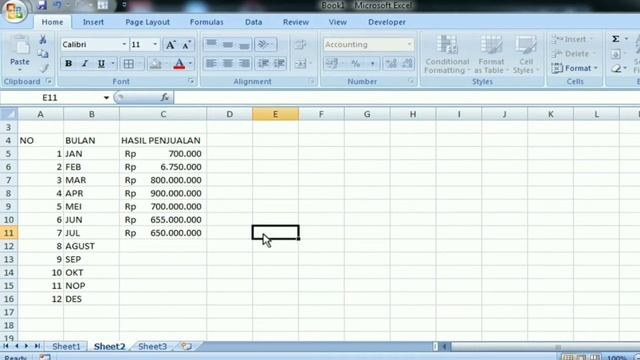The width and height of the screenshot is (640, 360).
Task: Open the Developer tab
Action: pyautogui.click(x=387, y=22)
